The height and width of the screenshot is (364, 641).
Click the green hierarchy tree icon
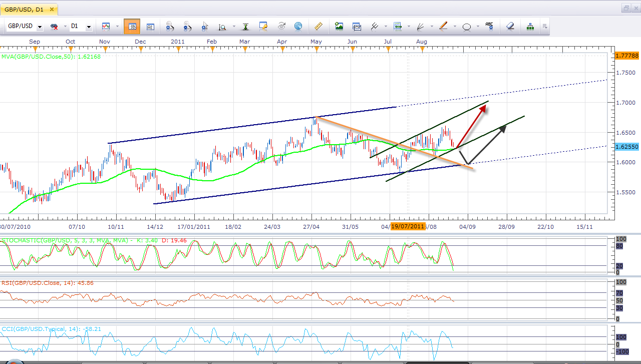click(x=530, y=27)
